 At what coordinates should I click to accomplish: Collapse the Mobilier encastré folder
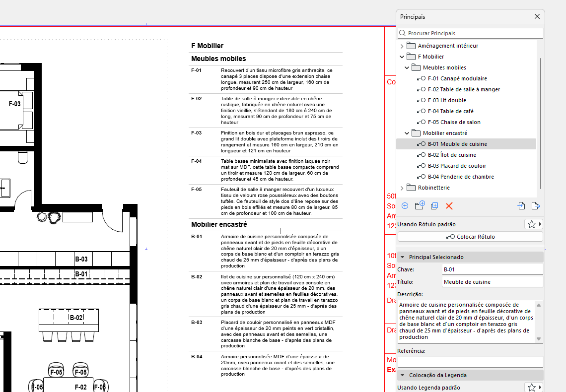coord(407,133)
